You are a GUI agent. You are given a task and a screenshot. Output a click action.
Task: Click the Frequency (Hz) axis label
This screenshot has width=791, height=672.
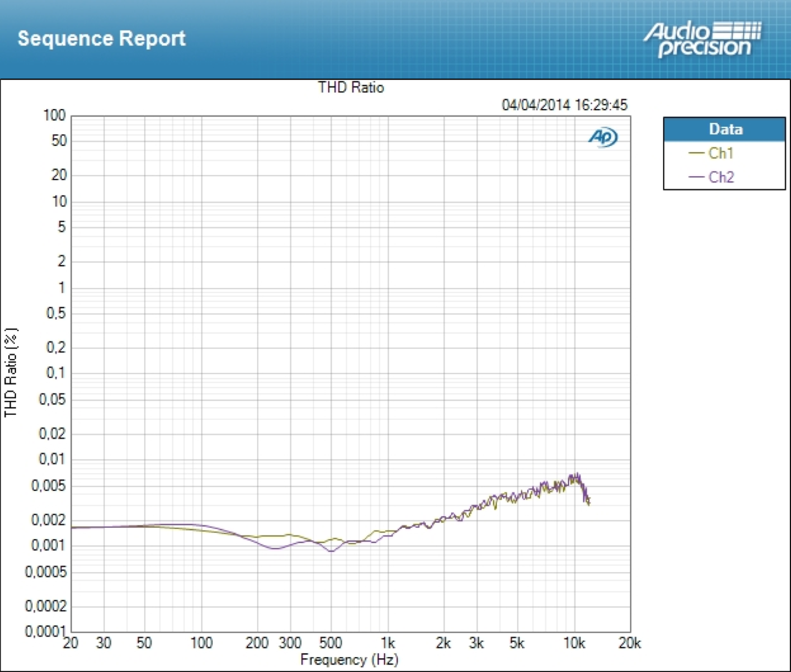click(349, 659)
